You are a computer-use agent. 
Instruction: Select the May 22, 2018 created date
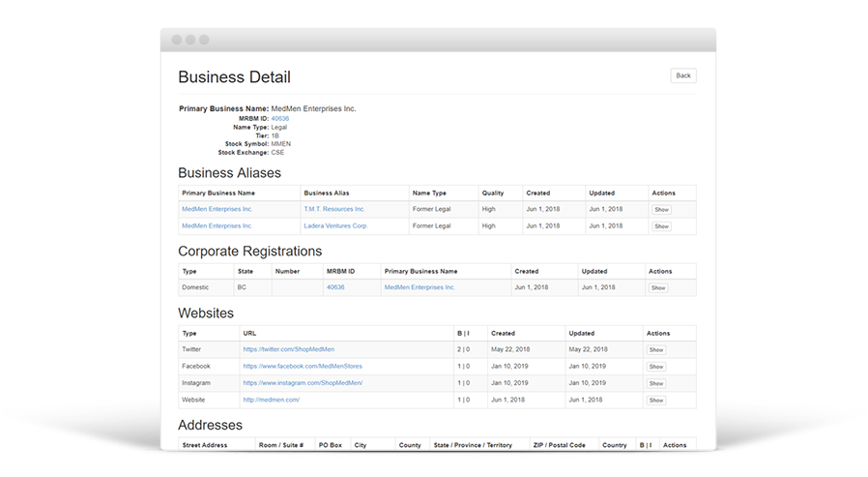510,349
